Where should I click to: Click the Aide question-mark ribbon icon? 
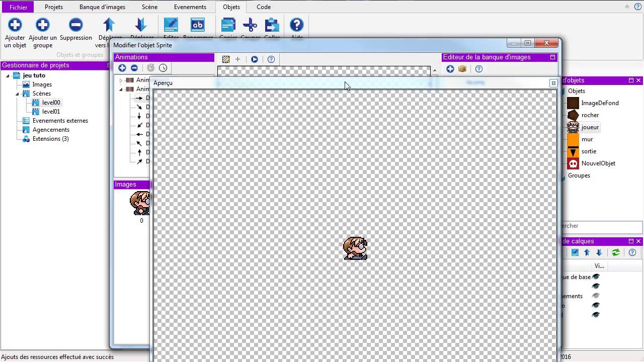click(297, 25)
